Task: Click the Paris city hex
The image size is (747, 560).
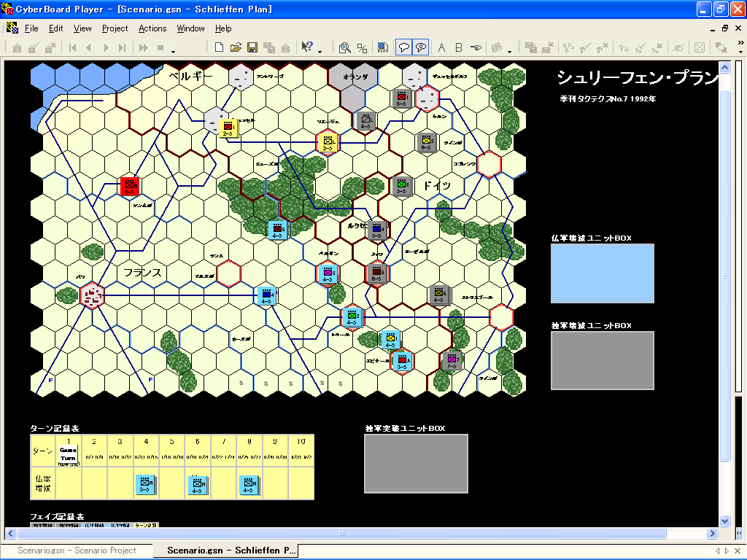Action: (91, 296)
